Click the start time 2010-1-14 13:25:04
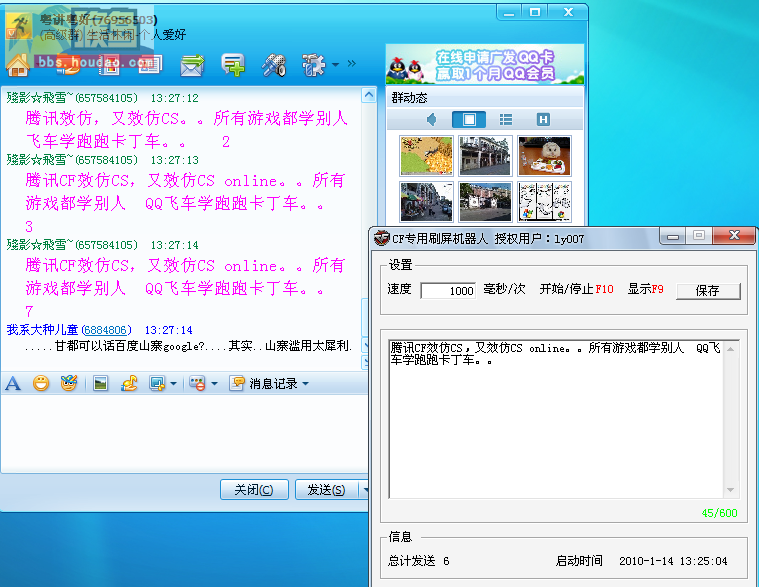 point(673,561)
